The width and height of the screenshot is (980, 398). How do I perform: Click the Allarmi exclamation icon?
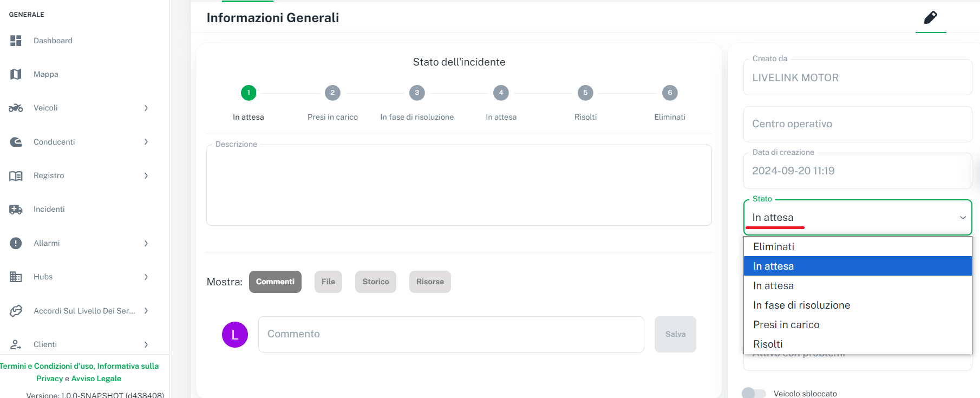tap(16, 243)
